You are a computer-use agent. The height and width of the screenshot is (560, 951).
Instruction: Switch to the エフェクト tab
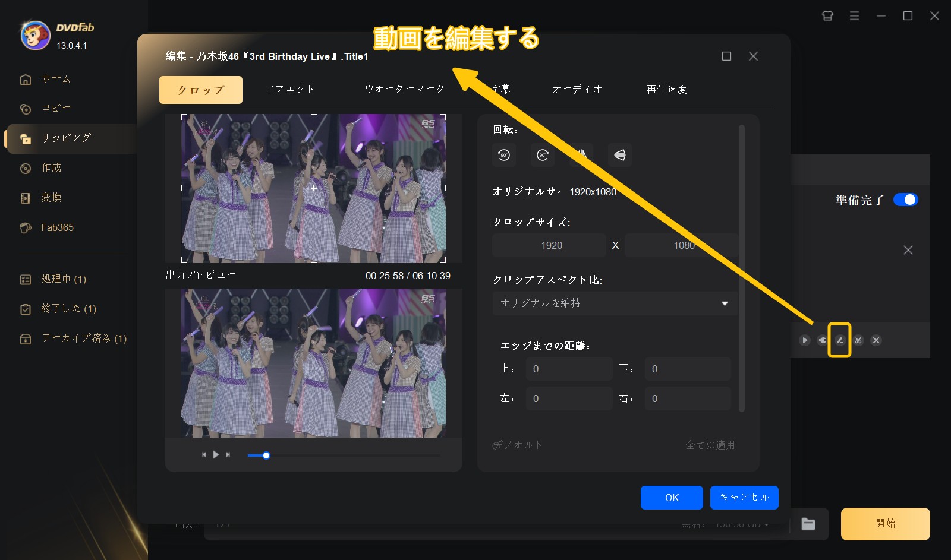tap(290, 90)
